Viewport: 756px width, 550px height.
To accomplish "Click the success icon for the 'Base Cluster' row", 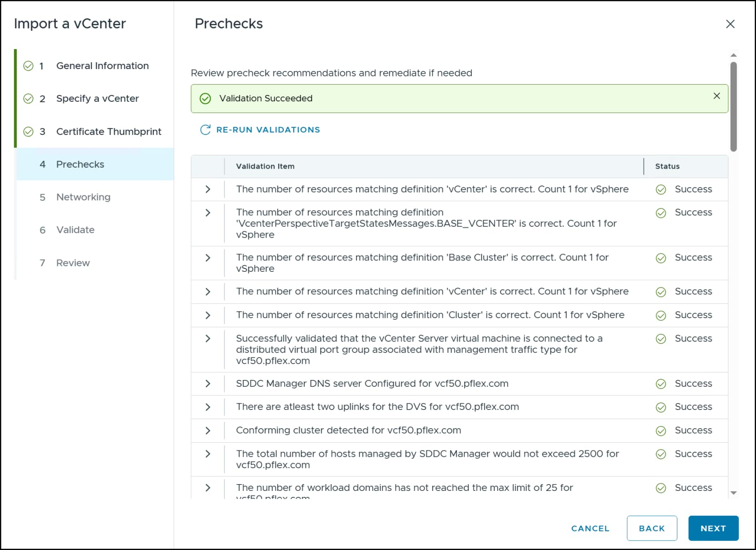I will click(x=661, y=258).
